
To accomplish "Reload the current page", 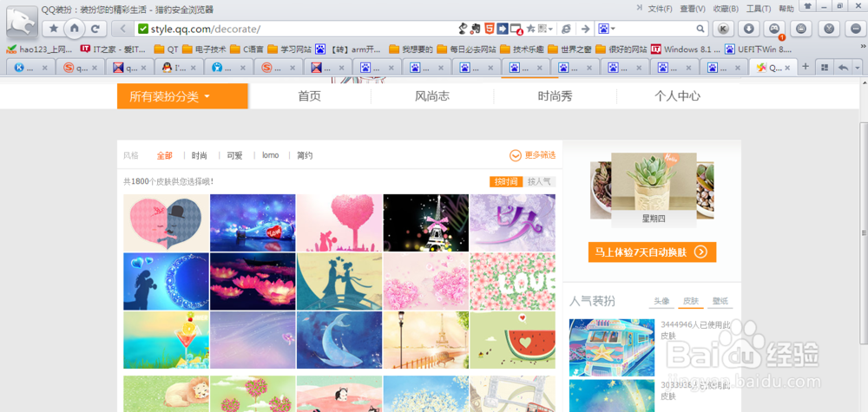I will point(95,29).
